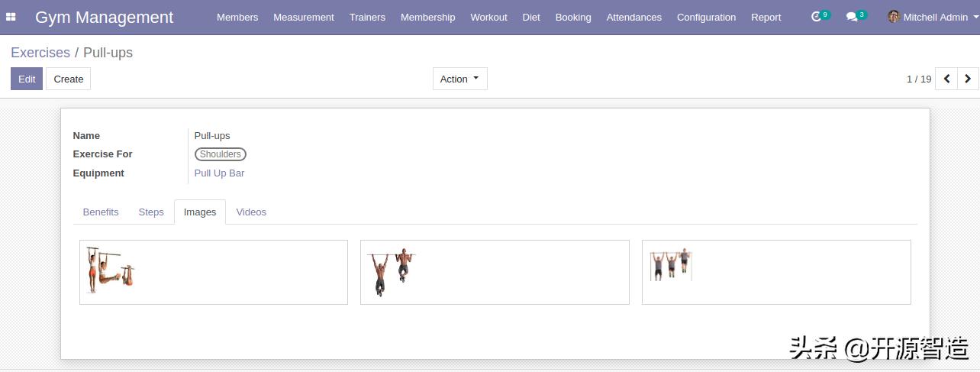Open the activities clock icon with badge

tap(817, 17)
